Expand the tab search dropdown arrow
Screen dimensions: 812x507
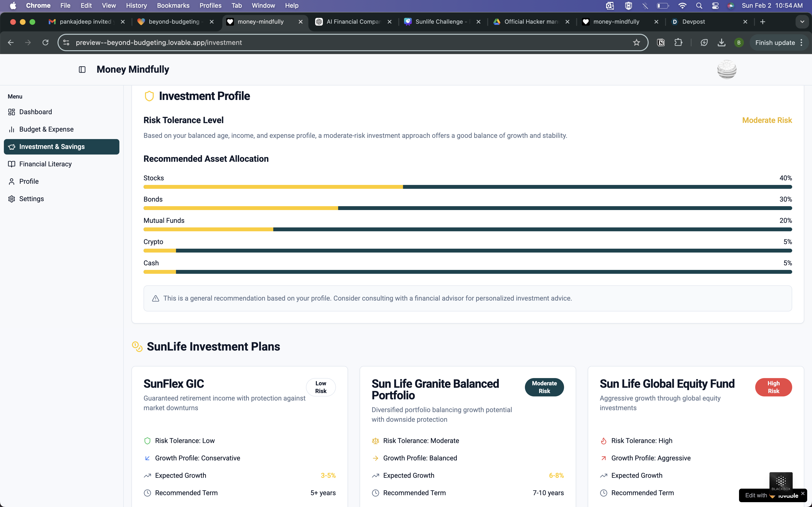click(802, 22)
